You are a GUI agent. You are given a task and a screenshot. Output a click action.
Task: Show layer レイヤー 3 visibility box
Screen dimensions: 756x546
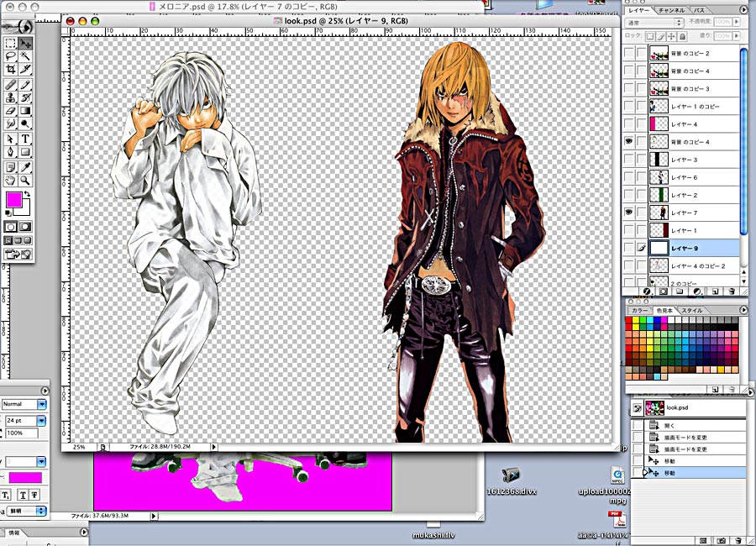[x=628, y=159]
